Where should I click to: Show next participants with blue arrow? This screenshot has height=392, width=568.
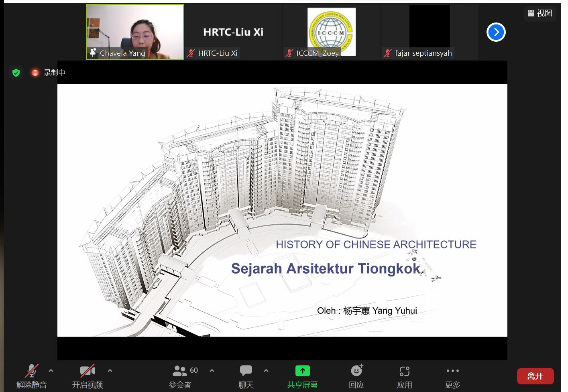[496, 32]
